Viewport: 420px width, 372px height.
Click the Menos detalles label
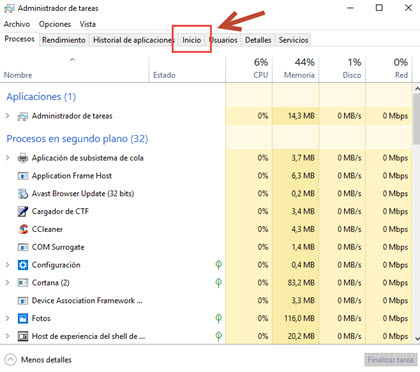[x=46, y=360]
